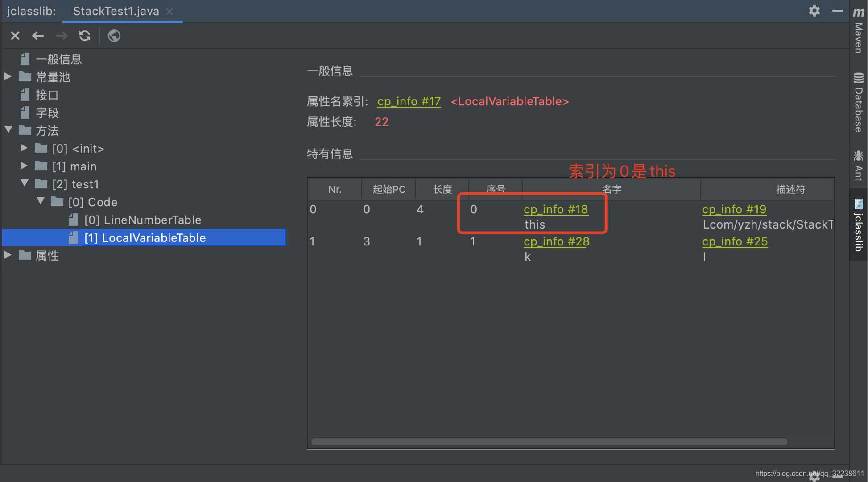The height and width of the screenshot is (482, 868).
Task: Expand the 属性 node
Action: (x=8, y=255)
